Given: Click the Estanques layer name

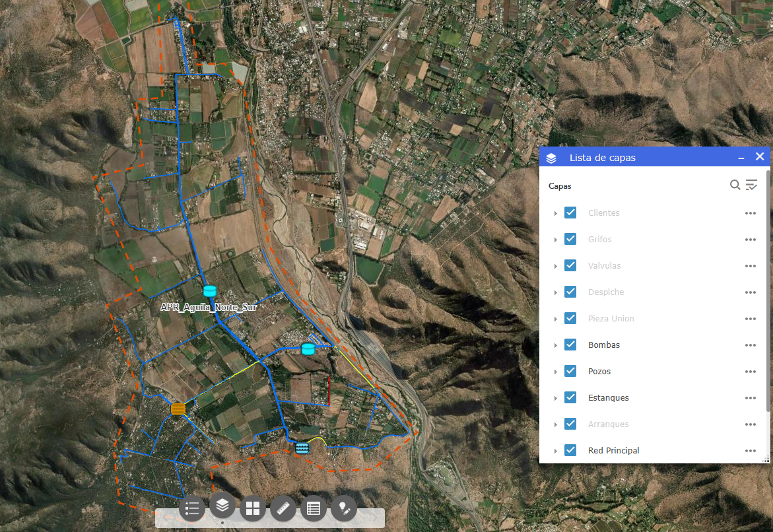Looking at the screenshot, I should point(609,397).
